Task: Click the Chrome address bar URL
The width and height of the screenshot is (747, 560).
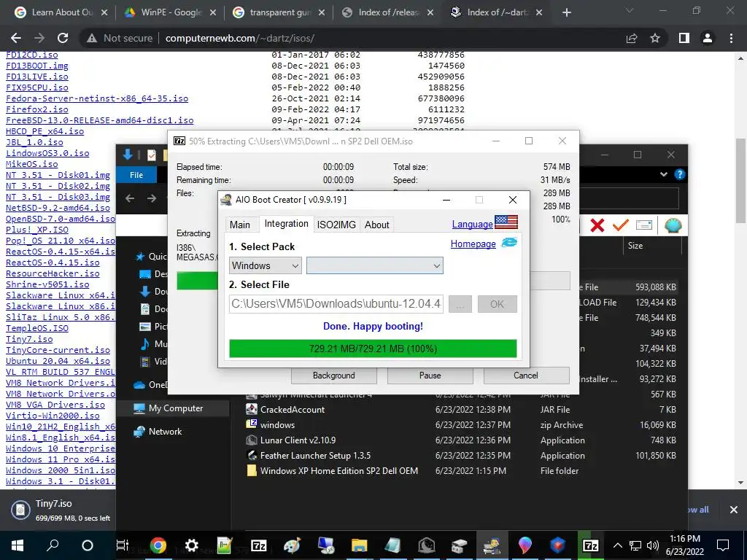Action: (239, 38)
